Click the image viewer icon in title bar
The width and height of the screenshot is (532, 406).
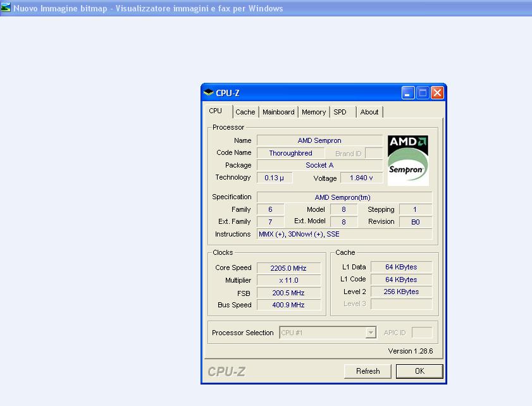(x=6, y=8)
